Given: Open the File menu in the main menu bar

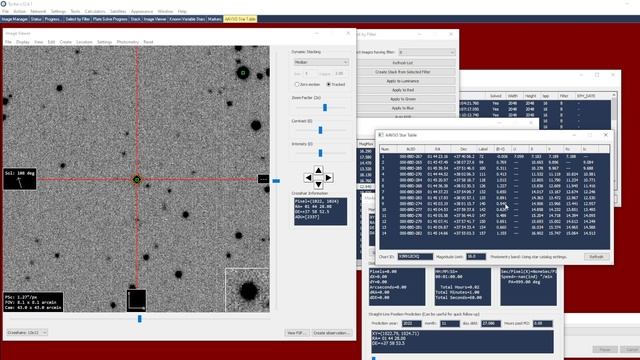Looking at the screenshot, I should [5, 11].
